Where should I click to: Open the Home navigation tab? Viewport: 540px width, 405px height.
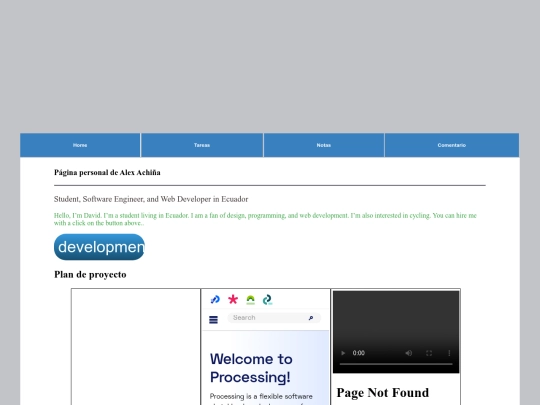click(80, 145)
